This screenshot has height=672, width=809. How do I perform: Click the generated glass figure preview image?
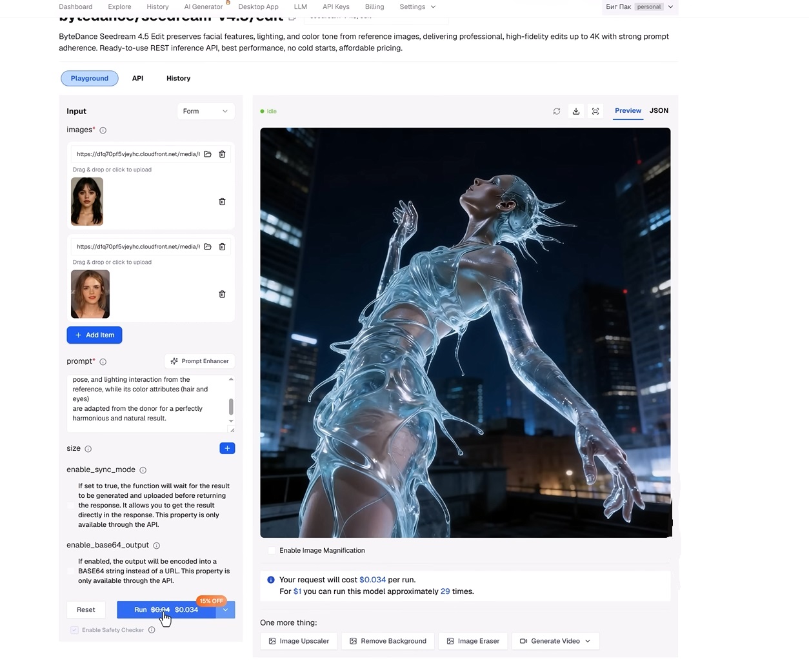(x=465, y=333)
